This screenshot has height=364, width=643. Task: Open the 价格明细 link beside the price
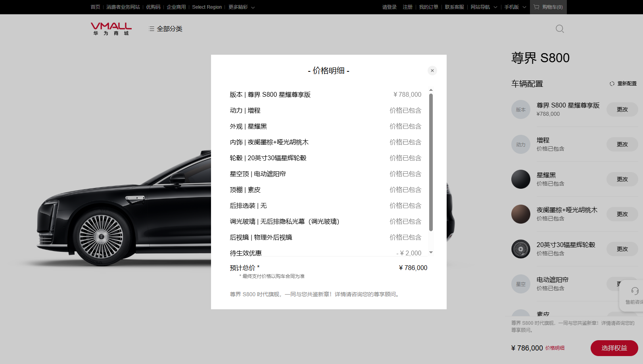(555, 348)
